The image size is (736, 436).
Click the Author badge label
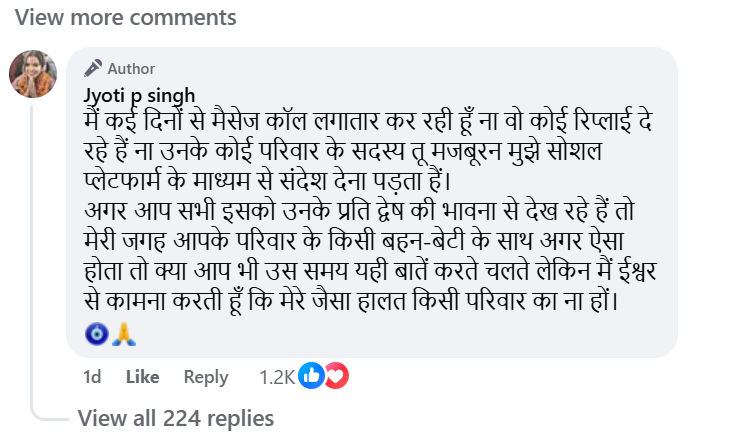click(130, 68)
